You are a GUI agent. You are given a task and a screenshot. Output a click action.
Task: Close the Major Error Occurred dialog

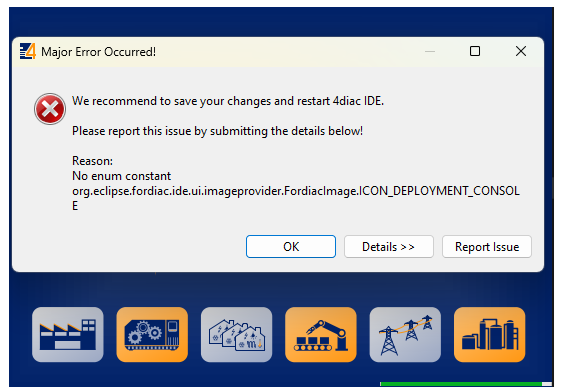pyautogui.click(x=521, y=51)
